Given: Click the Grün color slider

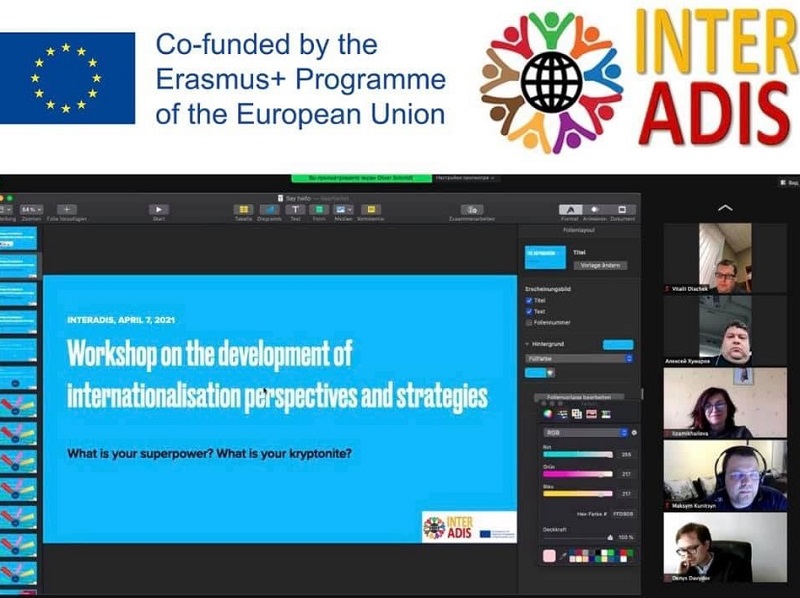Looking at the screenshot, I should click(578, 474).
